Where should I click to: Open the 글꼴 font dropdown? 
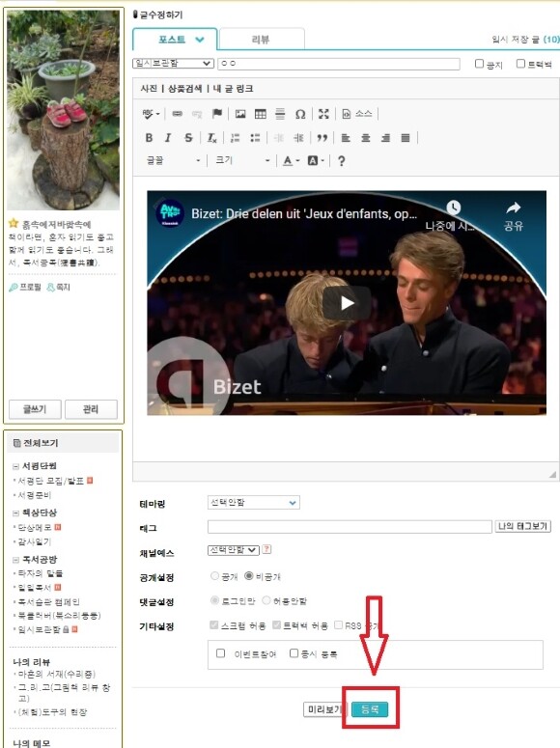173,161
